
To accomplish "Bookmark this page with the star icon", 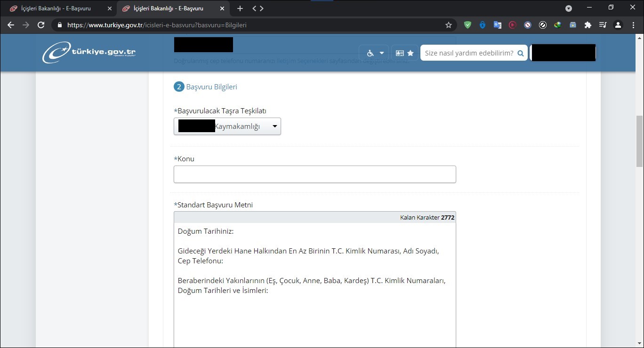I will (449, 25).
